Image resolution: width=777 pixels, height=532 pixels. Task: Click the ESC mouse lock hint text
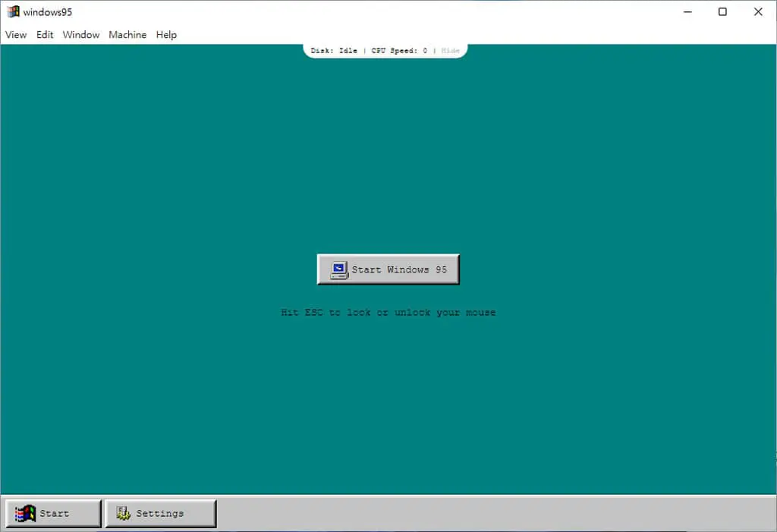click(388, 313)
